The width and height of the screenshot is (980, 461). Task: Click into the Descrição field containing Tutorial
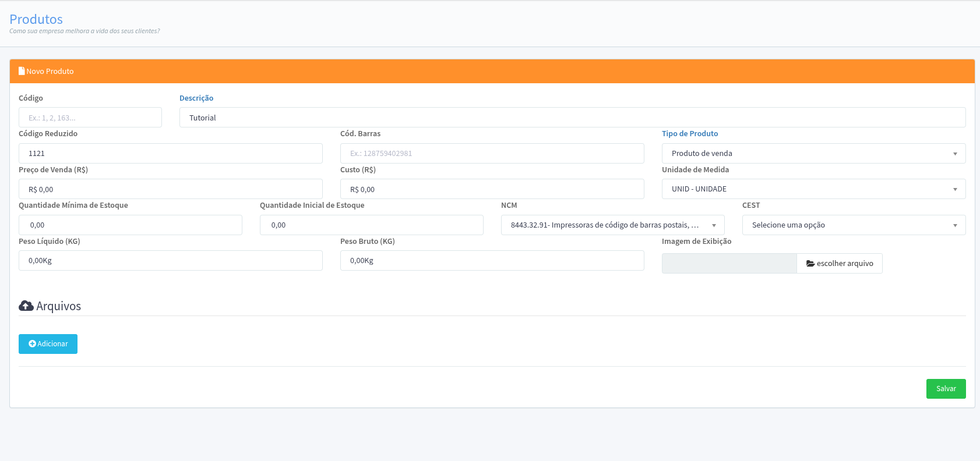(x=572, y=118)
